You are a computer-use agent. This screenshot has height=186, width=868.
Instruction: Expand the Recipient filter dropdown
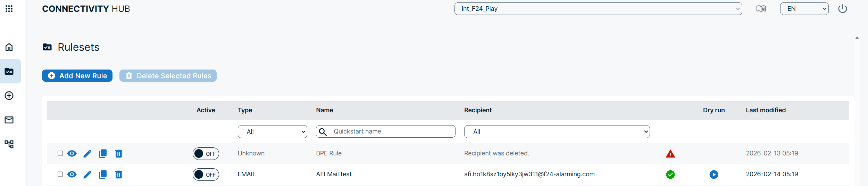point(557,132)
